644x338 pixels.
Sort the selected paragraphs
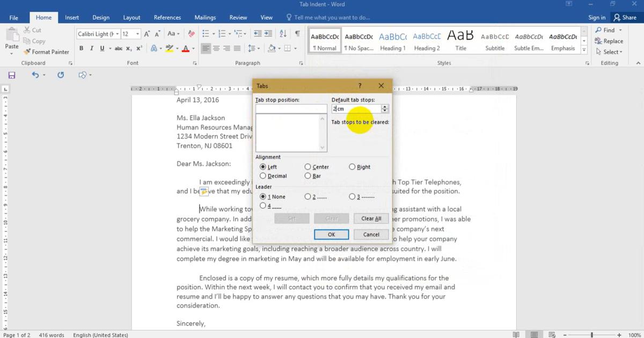283,34
